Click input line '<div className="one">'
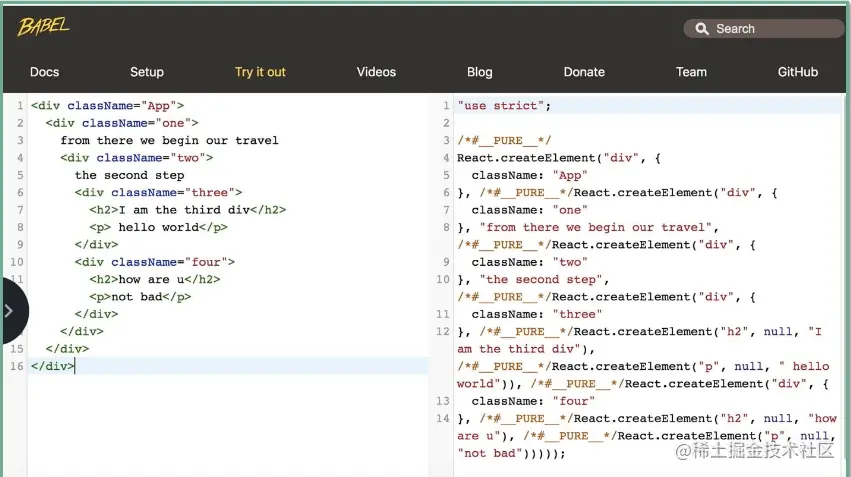The image size is (851, 477). (x=122, y=123)
